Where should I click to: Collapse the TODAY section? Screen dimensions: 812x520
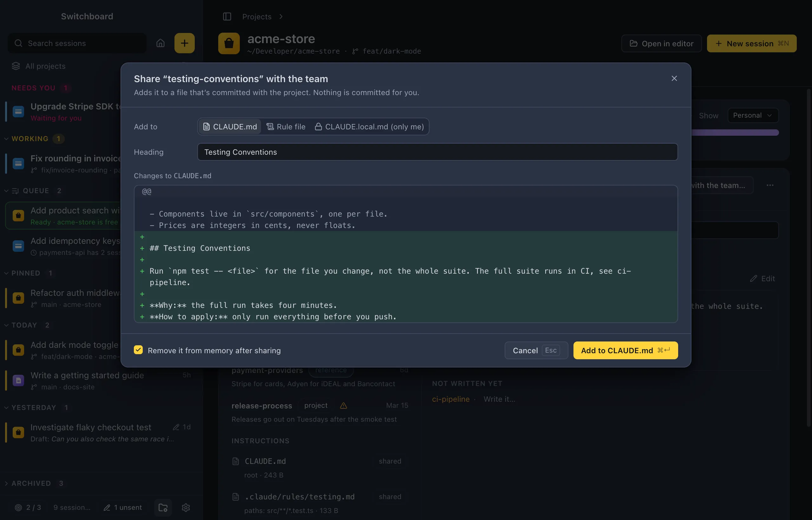6,325
